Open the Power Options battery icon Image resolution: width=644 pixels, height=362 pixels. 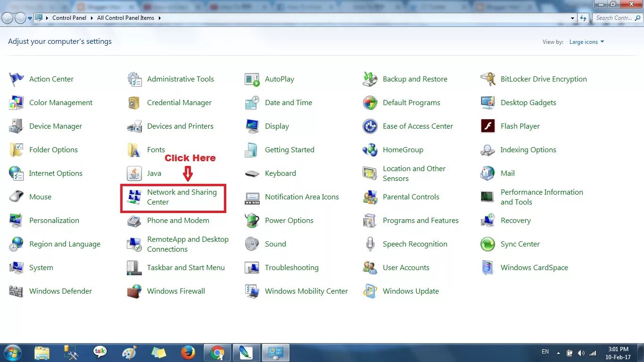pyautogui.click(x=252, y=221)
